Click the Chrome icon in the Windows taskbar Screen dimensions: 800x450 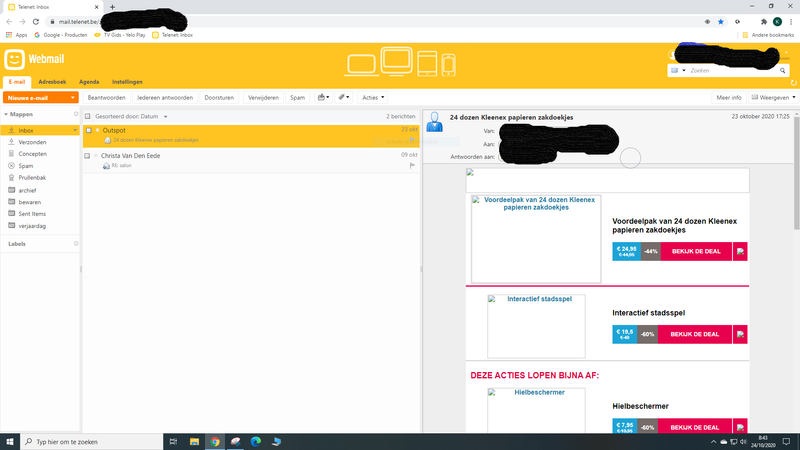tap(214, 441)
